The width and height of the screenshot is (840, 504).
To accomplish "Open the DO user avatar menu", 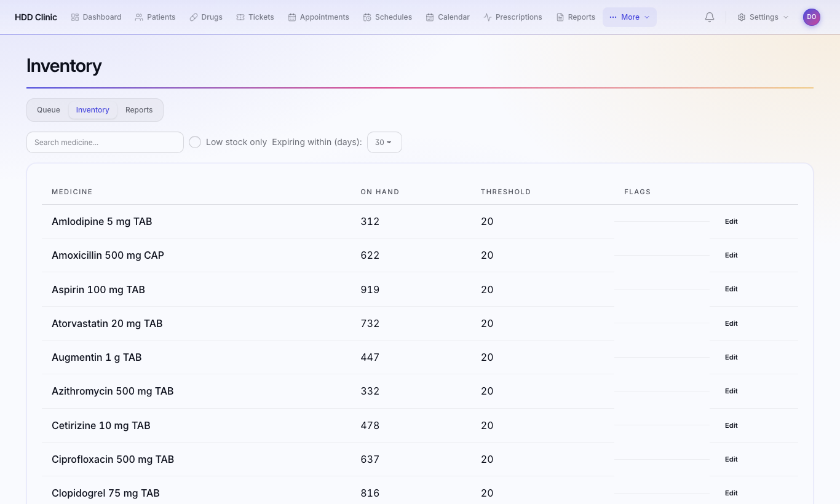I will (x=812, y=17).
